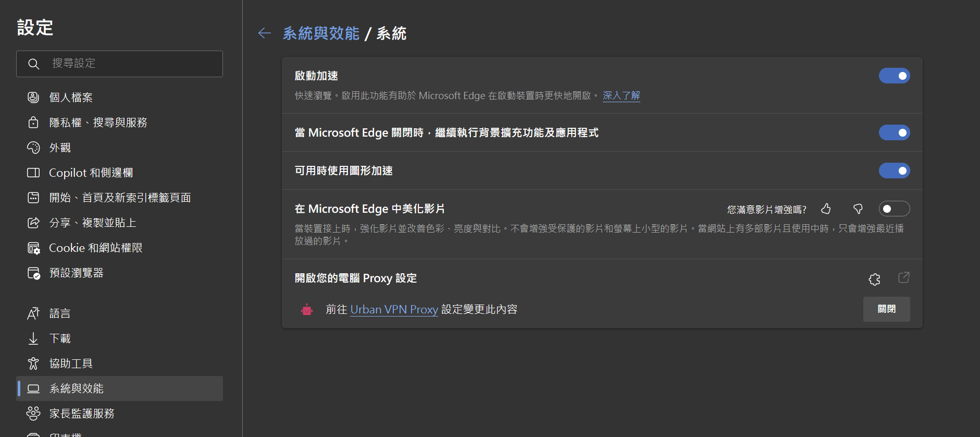Open the Urban VPN Proxy link

click(394, 310)
